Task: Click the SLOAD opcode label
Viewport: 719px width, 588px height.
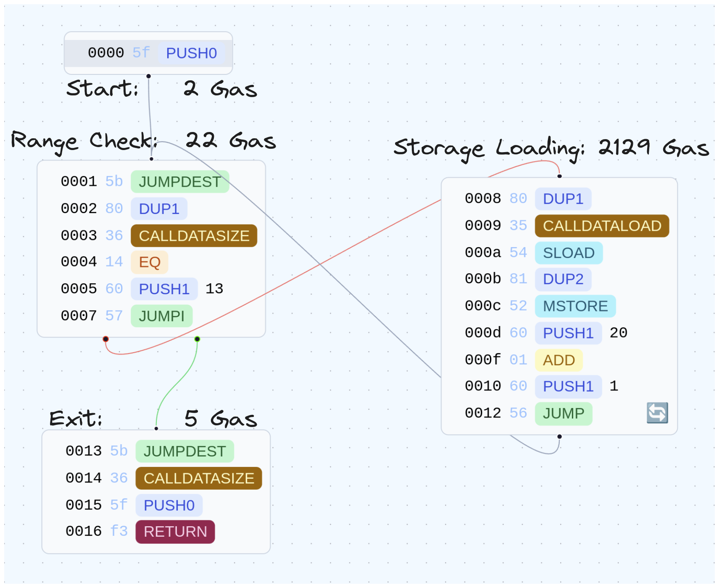Action: tap(569, 253)
